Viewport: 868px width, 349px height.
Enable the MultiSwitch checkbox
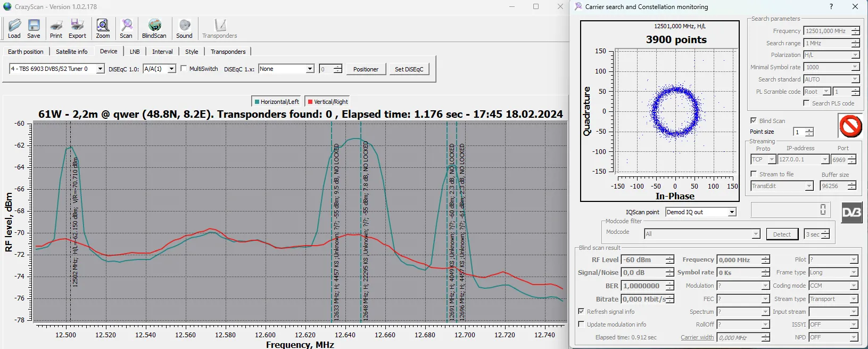click(x=184, y=69)
